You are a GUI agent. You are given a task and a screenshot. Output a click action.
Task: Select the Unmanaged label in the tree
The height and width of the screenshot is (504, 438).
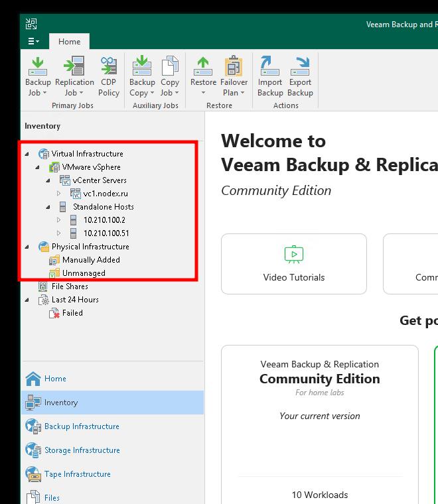pyautogui.click(x=84, y=273)
